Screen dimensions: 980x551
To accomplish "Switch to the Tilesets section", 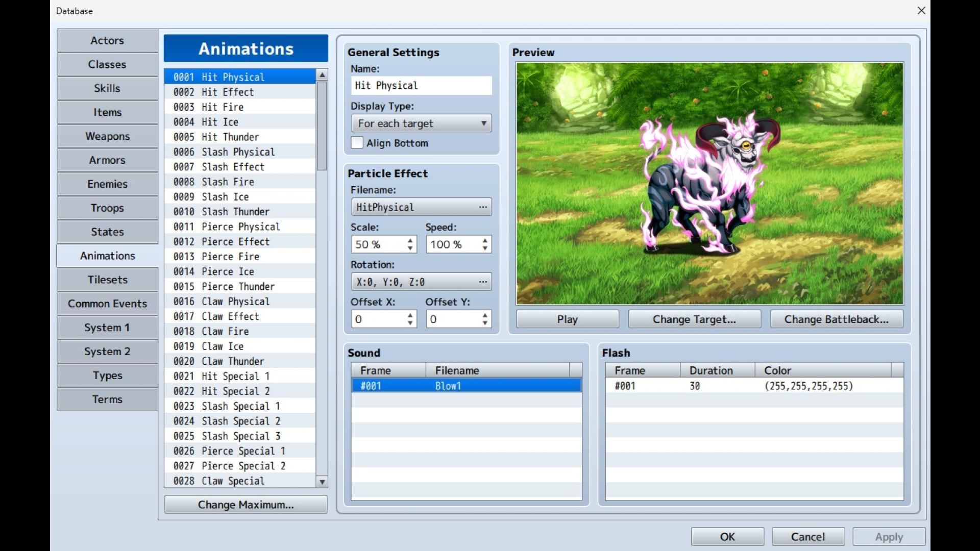I will (x=107, y=280).
